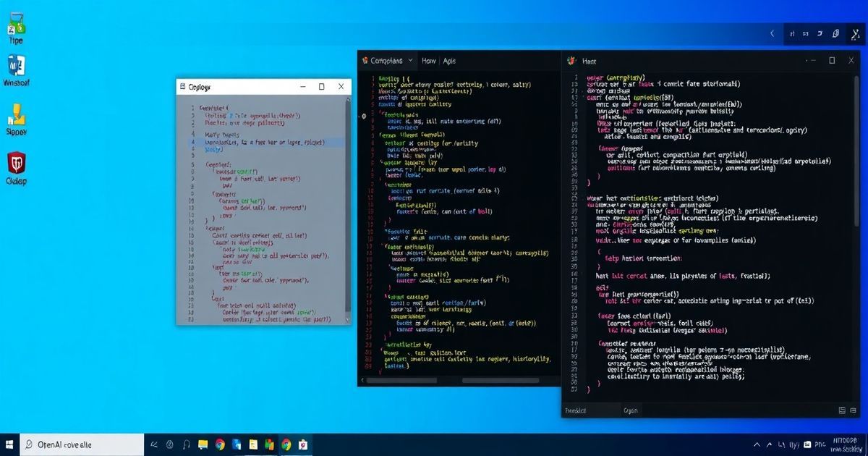Open the red shield desktop icon
Viewport: 868px width, 456px height.
16,164
